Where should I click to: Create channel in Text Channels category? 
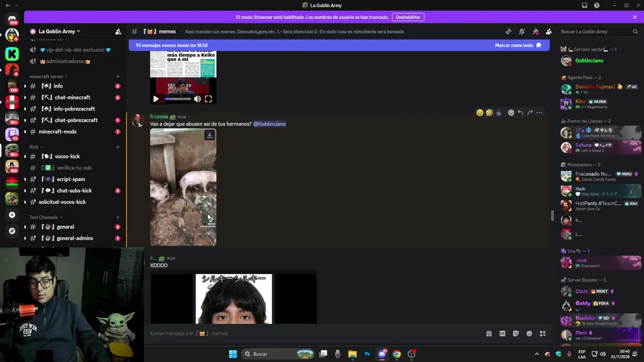118,217
